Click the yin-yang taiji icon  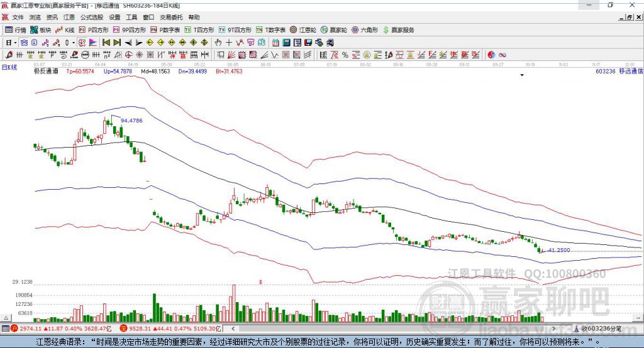[491, 55]
